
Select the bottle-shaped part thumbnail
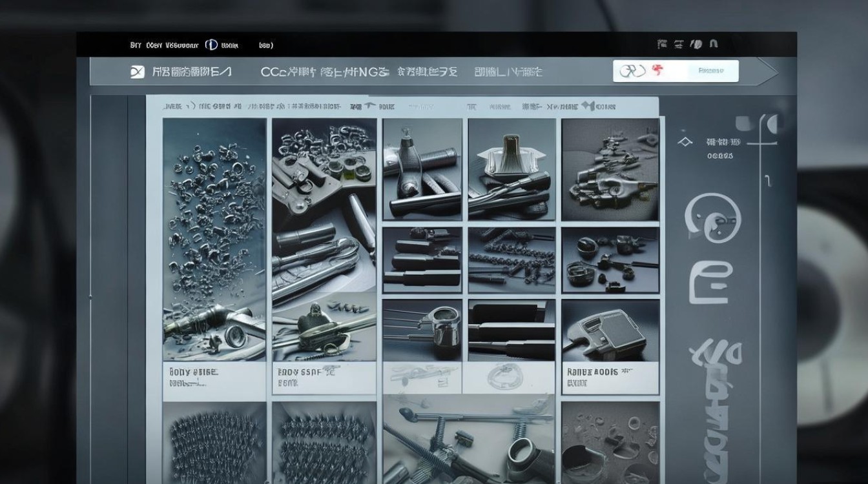422,170
